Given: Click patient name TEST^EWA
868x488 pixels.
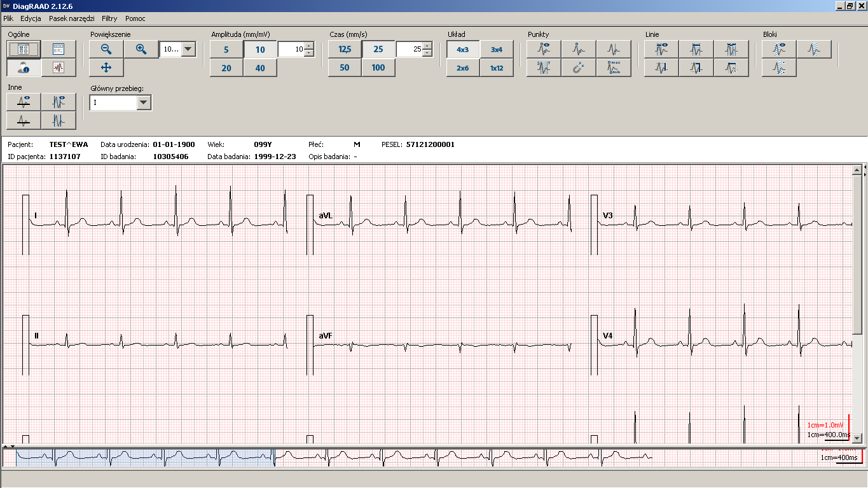Looking at the screenshot, I should pos(69,144).
